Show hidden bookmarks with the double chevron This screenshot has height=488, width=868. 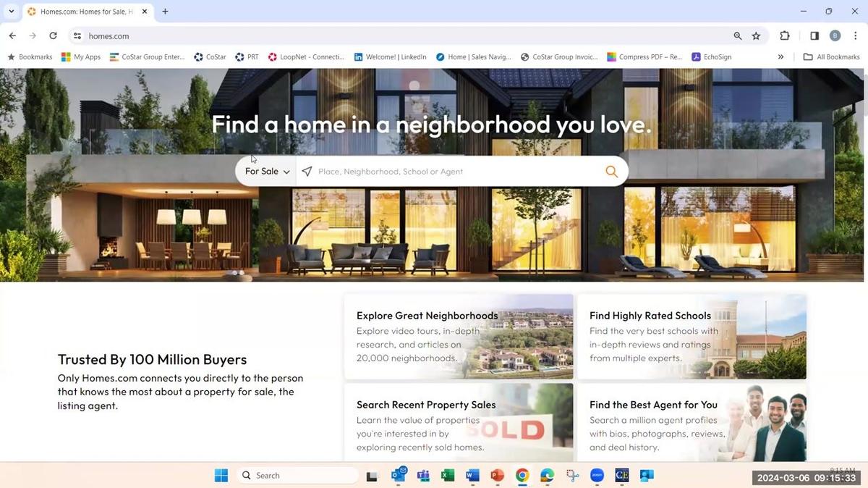pyautogui.click(x=780, y=57)
